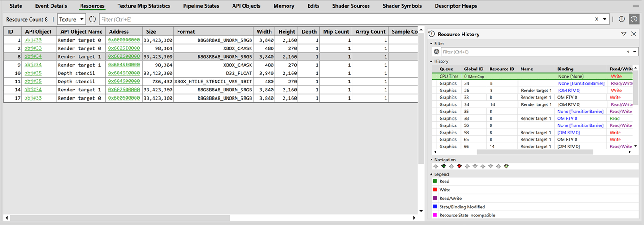Viewport: 644px width, 225px height.
Task: Open obj#35 link in row ID 10
Action: [33, 73]
